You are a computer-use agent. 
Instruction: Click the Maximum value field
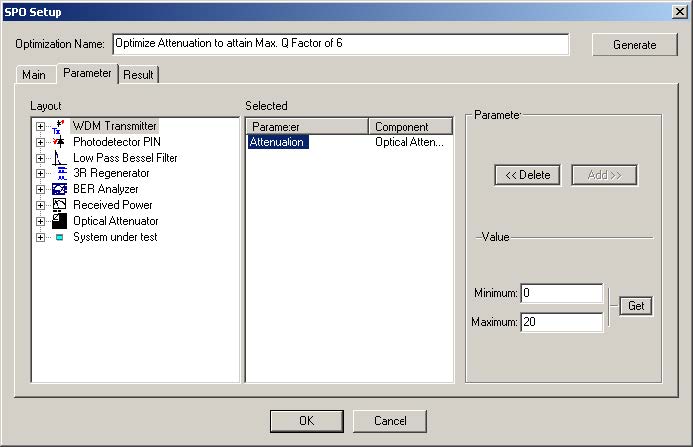[561, 322]
